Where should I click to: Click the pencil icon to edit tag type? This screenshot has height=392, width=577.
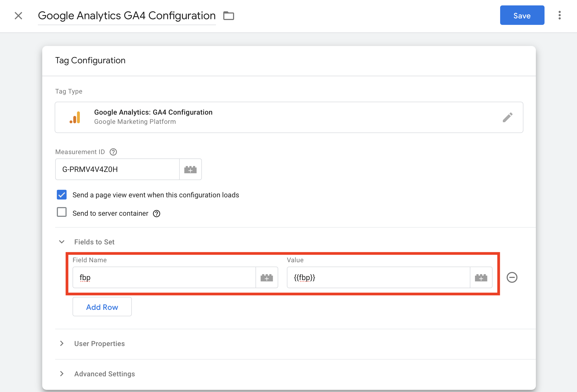click(x=507, y=117)
